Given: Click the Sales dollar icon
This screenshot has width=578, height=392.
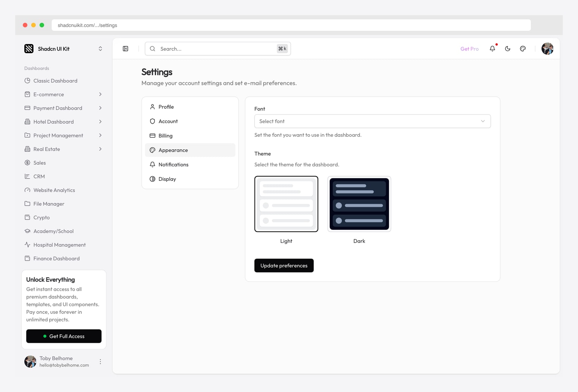Looking at the screenshot, I should click(27, 163).
